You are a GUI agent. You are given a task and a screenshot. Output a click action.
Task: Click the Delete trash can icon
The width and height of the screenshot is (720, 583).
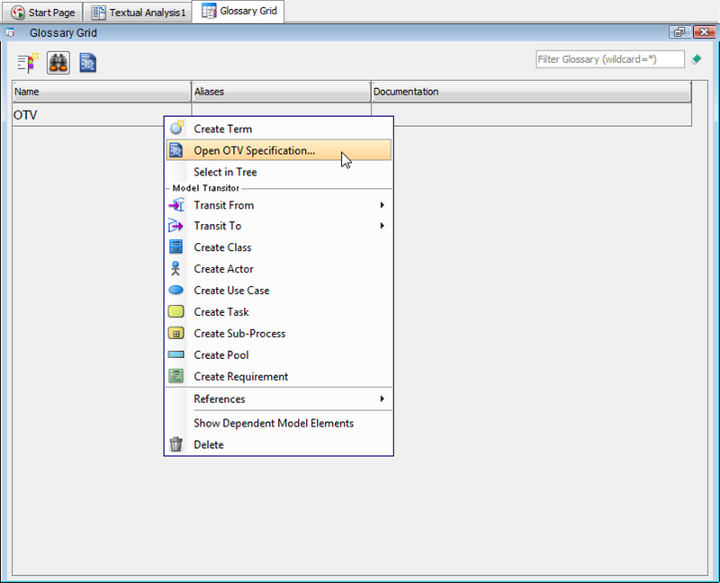(x=176, y=445)
